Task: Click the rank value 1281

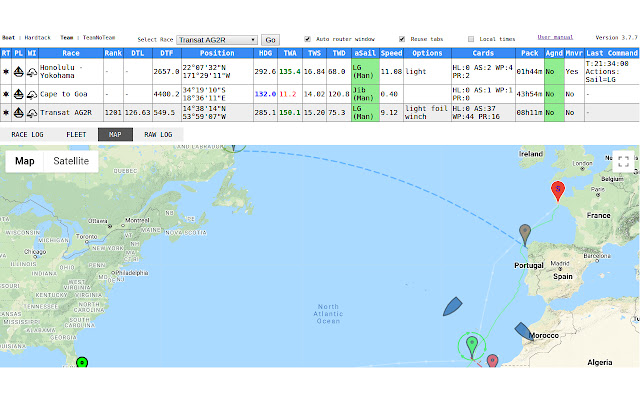Action: point(113,112)
